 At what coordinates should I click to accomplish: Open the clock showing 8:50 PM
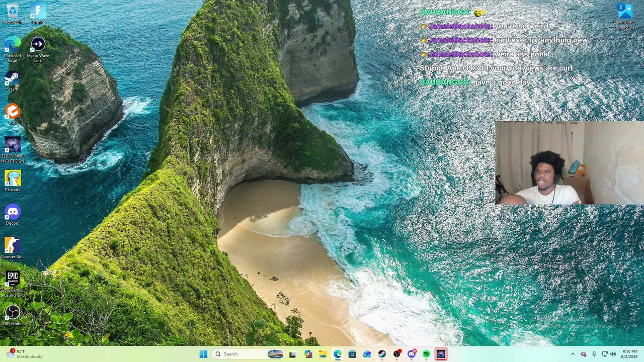pyautogui.click(x=630, y=354)
